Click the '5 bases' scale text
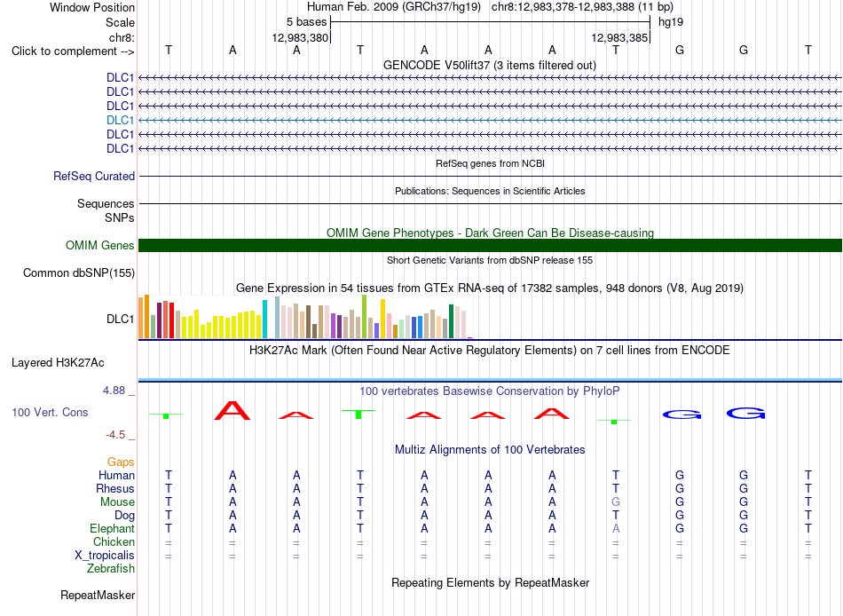Screen dimensions: 843x616 click(x=306, y=22)
